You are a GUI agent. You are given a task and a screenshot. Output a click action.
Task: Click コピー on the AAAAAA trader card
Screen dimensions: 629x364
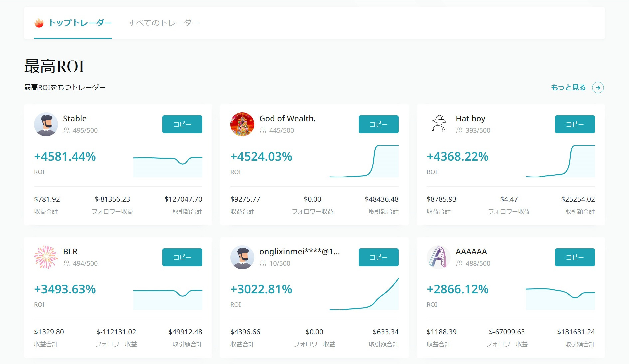click(x=575, y=257)
